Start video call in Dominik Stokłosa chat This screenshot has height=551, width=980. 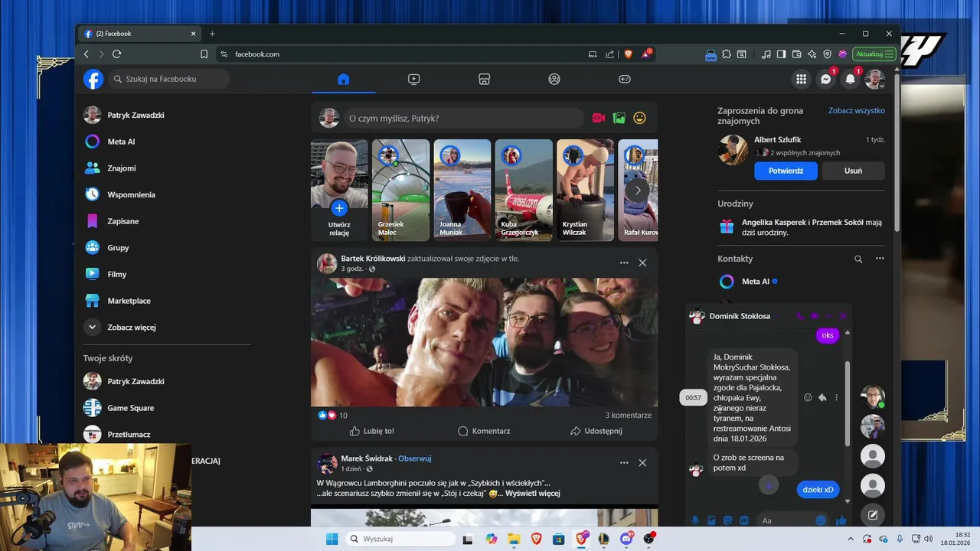point(815,316)
